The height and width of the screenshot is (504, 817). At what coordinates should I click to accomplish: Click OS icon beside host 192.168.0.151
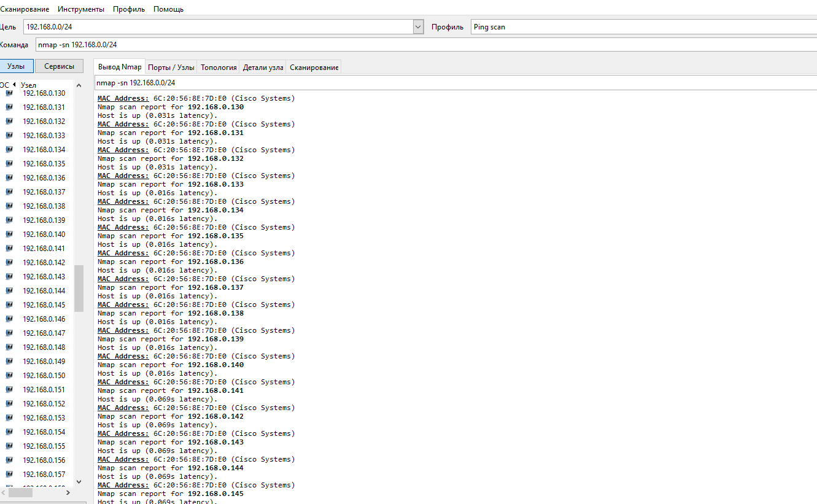coord(9,390)
